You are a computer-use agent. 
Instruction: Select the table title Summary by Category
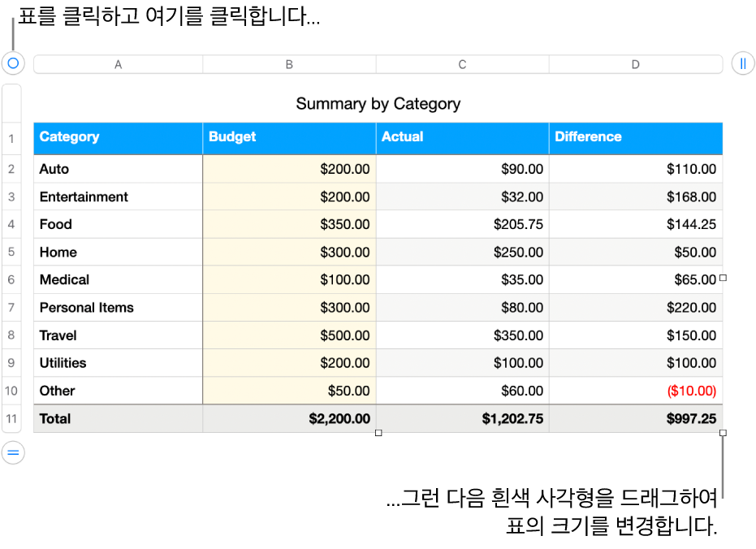click(x=378, y=104)
